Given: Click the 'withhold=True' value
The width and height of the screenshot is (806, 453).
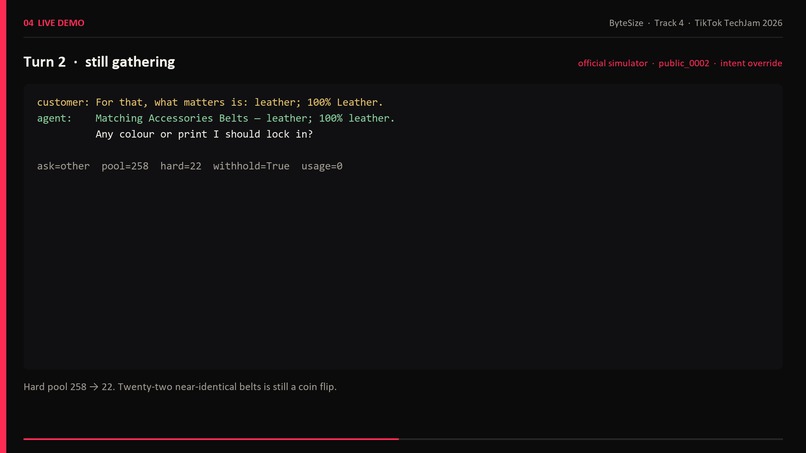Looking at the screenshot, I should [x=251, y=166].
